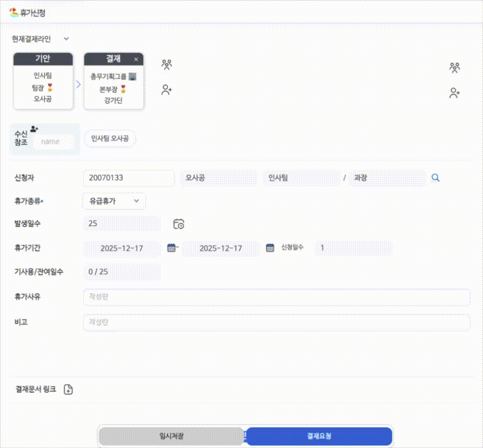The image size is (483, 448).
Task: Select the 인사팀 오사공 recipient chip
Action: click(x=110, y=139)
